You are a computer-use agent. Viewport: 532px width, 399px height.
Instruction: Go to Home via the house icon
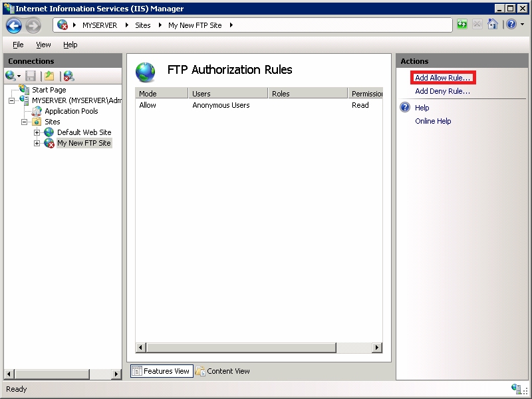tap(492, 24)
